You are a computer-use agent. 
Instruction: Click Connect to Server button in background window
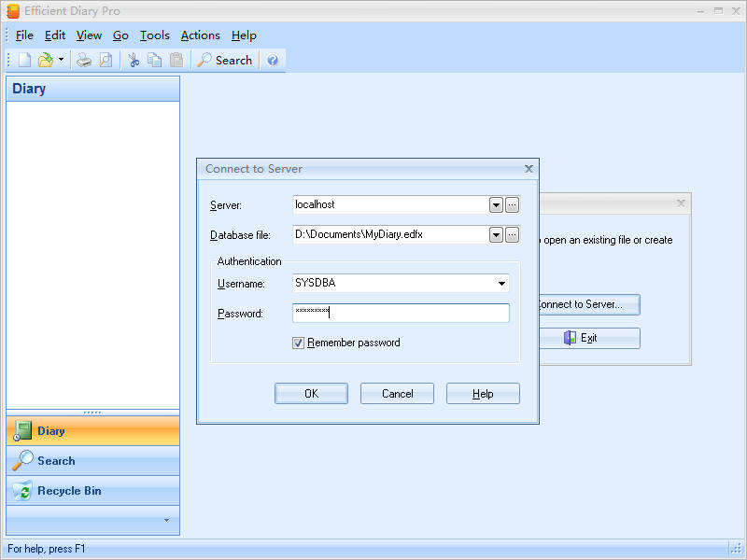click(589, 304)
